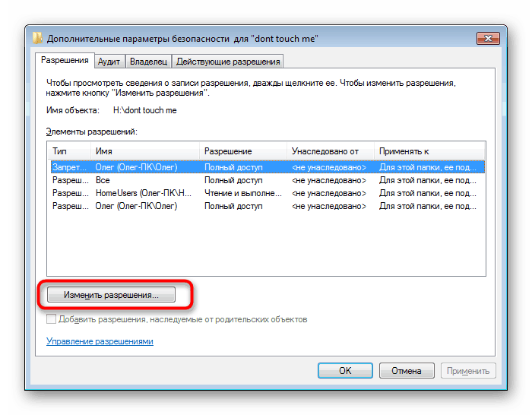
Task: Click the Применить button
Action: pos(468,371)
